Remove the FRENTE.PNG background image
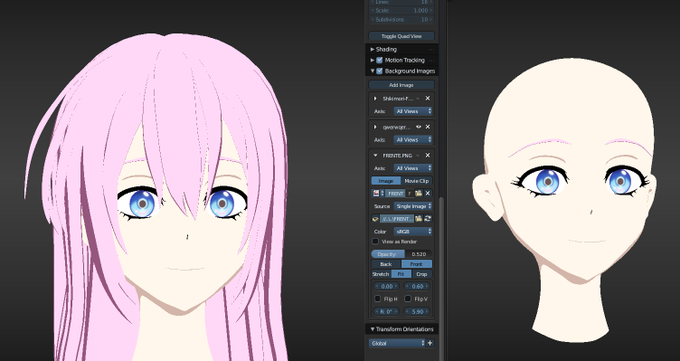The image size is (680, 361). pyautogui.click(x=428, y=155)
